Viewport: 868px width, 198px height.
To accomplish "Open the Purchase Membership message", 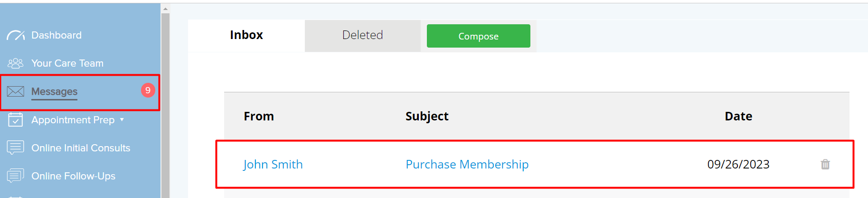I will pyautogui.click(x=467, y=164).
